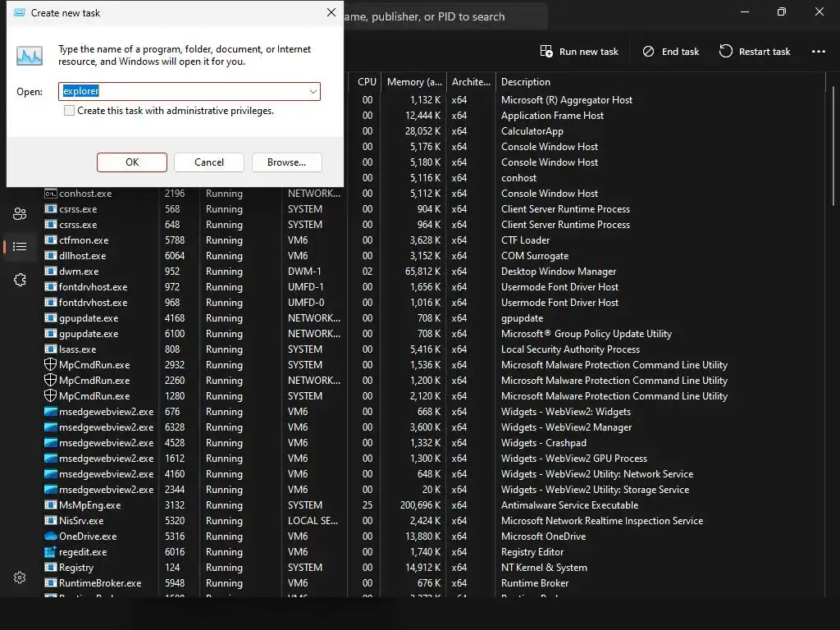The height and width of the screenshot is (630, 840).
Task: Click the MpCmdRun.exe shield icon PID 1280
Action: [x=50, y=396]
